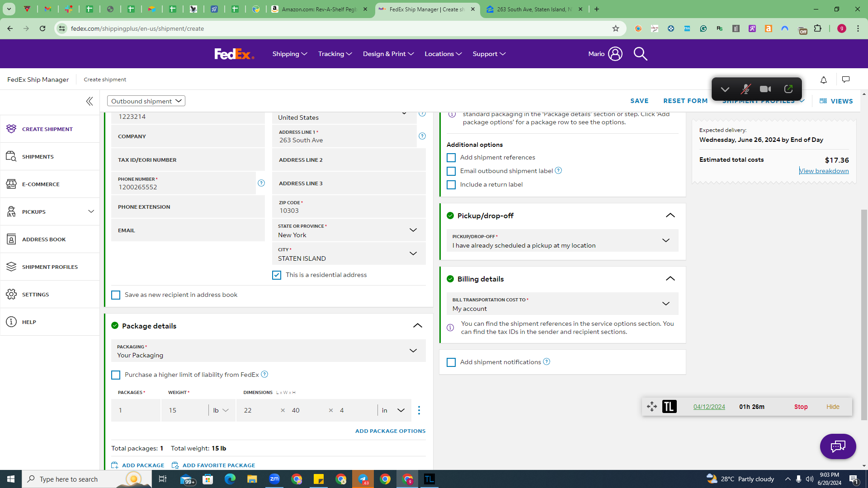This screenshot has height=488, width=868.
Task: Open Zoom from taskbar
Action: click(x=274, y=479)
